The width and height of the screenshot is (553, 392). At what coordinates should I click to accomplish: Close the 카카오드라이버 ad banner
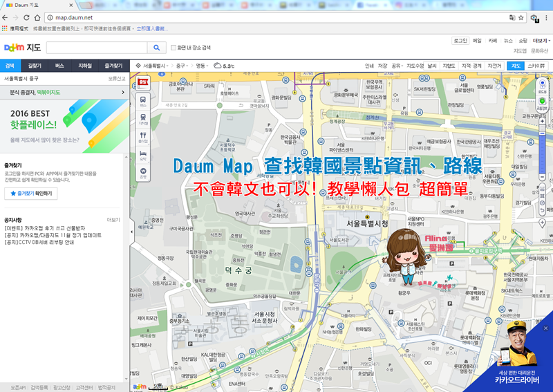point(545,328)
